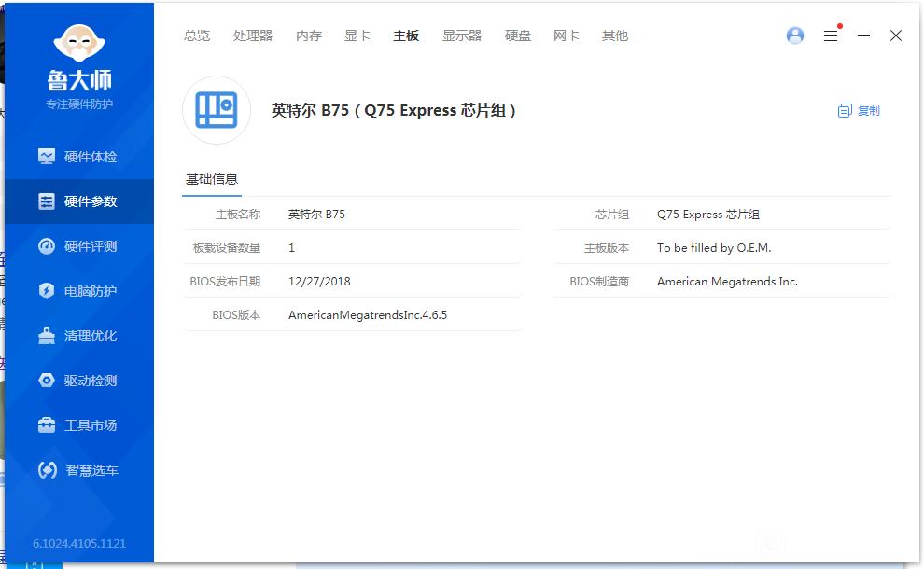Switch to the 硬盘 tab

click(x=518, y=36)
